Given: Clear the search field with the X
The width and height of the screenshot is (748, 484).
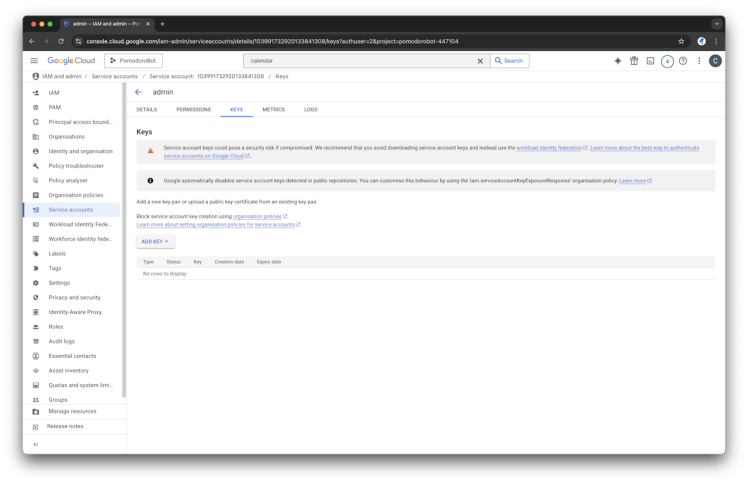Looking at the screenshot, I should 480,61.
